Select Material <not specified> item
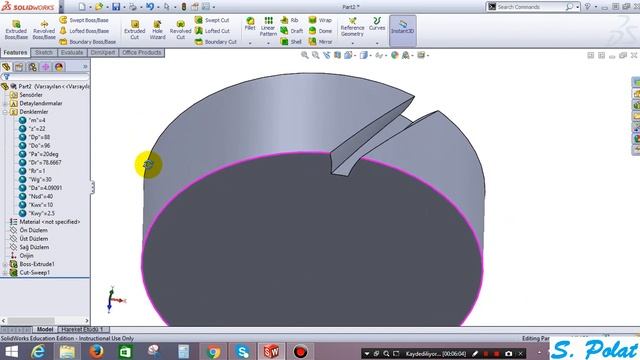The image size is (640, 360). coord(45,222)
